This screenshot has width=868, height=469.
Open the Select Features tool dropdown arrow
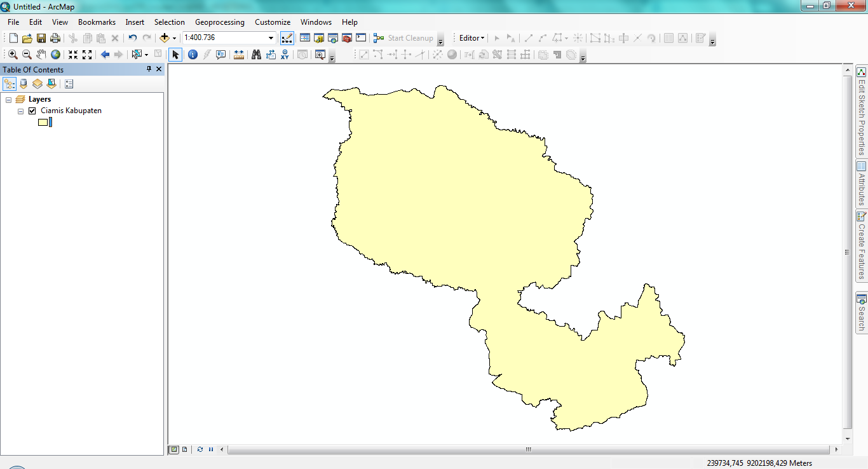point(146,55)
